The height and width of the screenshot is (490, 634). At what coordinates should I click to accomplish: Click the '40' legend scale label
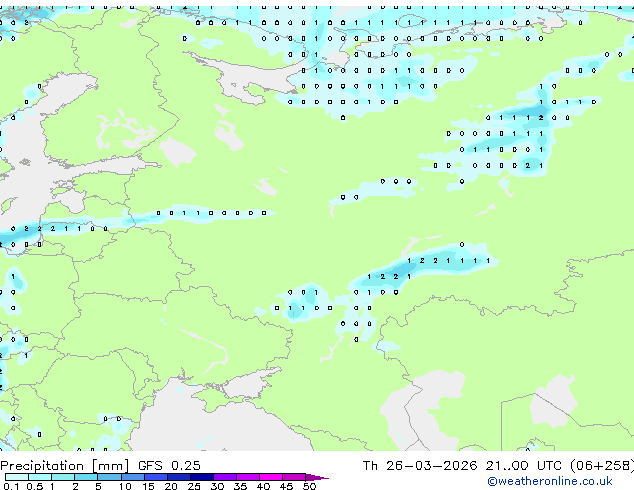point(263,486)
